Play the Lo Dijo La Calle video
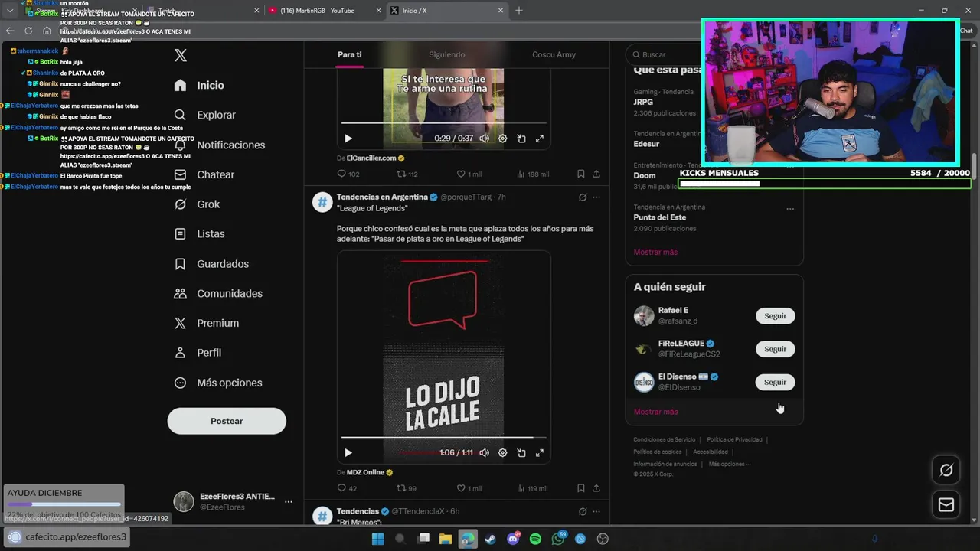 click(348, 453)
